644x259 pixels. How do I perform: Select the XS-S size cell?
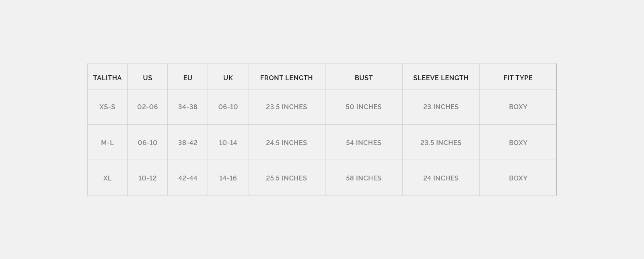(107, 107)
